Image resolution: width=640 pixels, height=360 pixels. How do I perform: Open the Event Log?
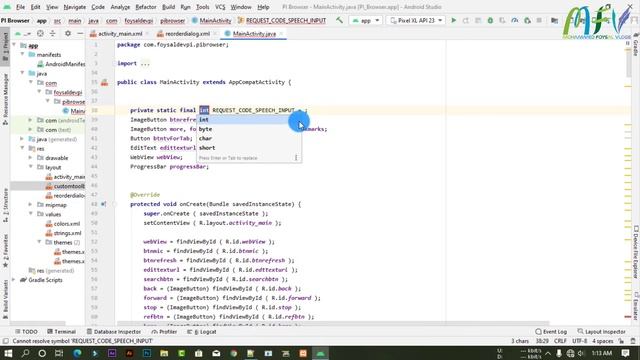[551, 331]
